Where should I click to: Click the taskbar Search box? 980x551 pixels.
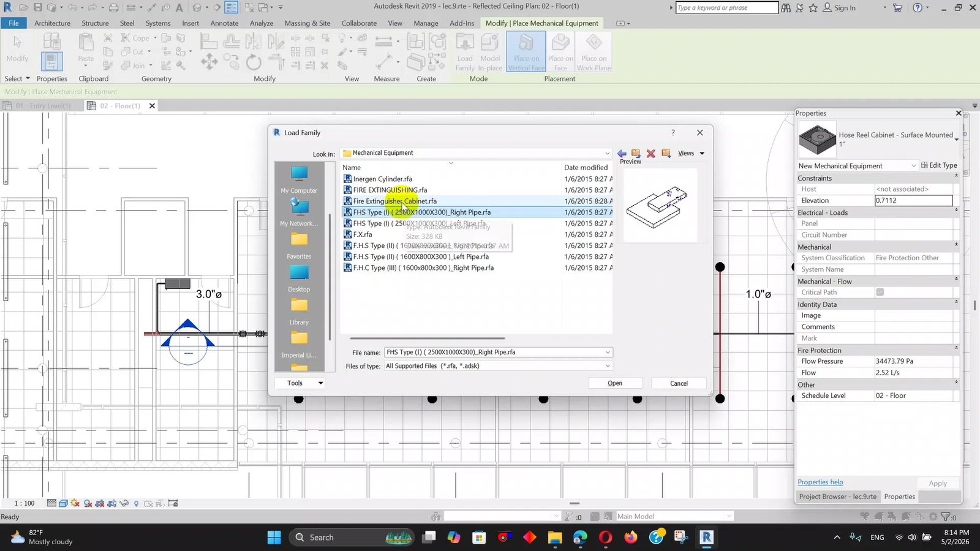[x=352, y=538]
